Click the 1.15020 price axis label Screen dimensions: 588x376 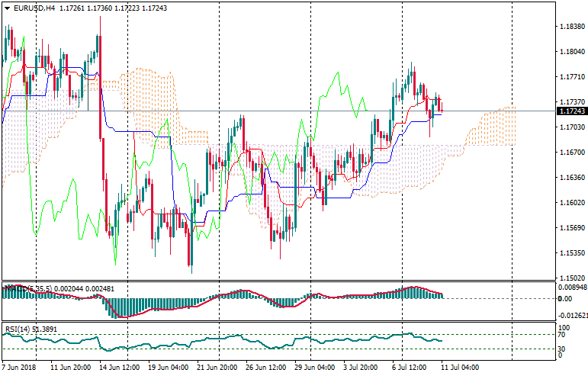570,278
